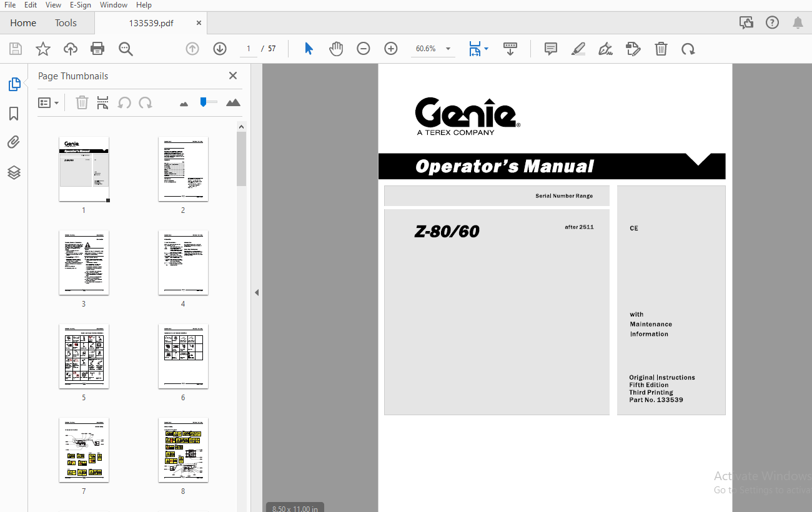This screenshot has height=512, width=812.
Task: Close the 133539.pdf tab
Action: [x=199, y=23]
